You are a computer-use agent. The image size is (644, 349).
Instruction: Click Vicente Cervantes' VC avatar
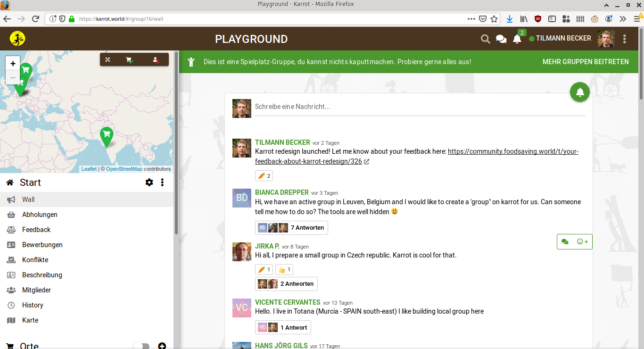pyautogui.click(x=242, y=308)
